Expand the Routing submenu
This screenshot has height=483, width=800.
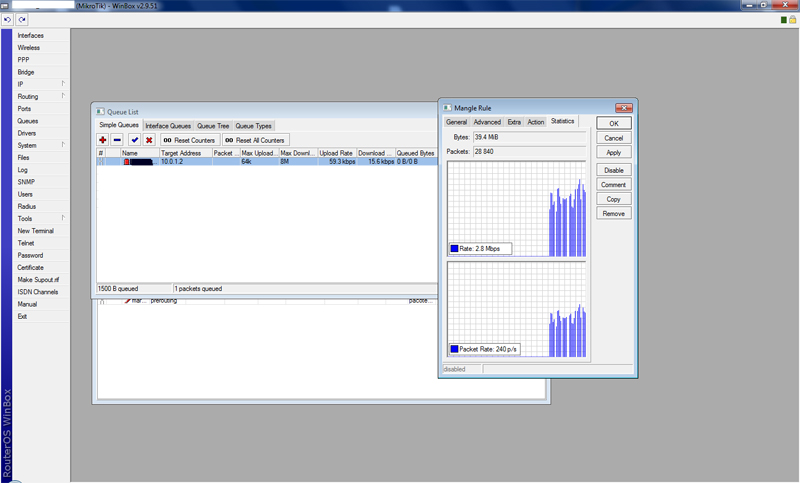(27, 97)
